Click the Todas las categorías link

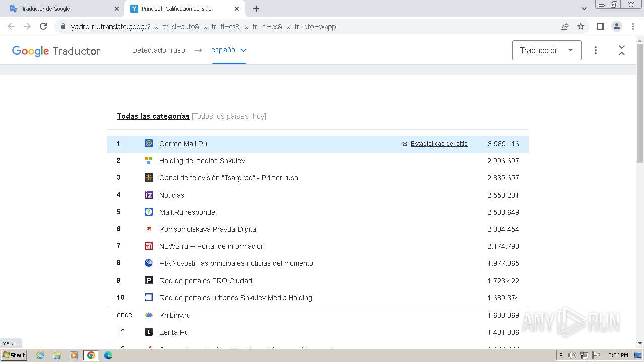click(153, 116)
